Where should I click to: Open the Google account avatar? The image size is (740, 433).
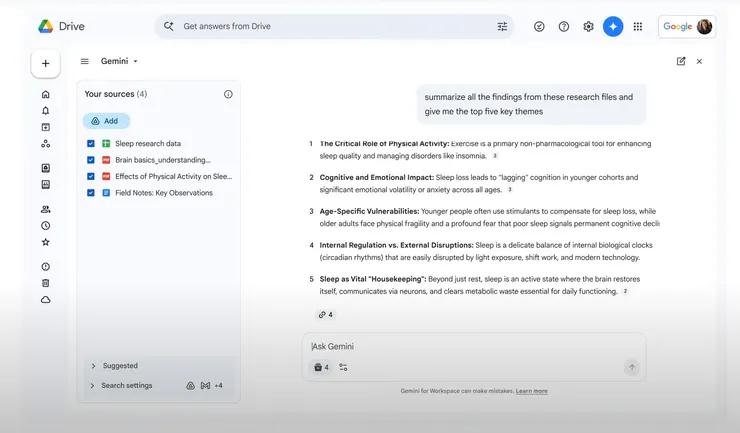click(x=704, y=26)
